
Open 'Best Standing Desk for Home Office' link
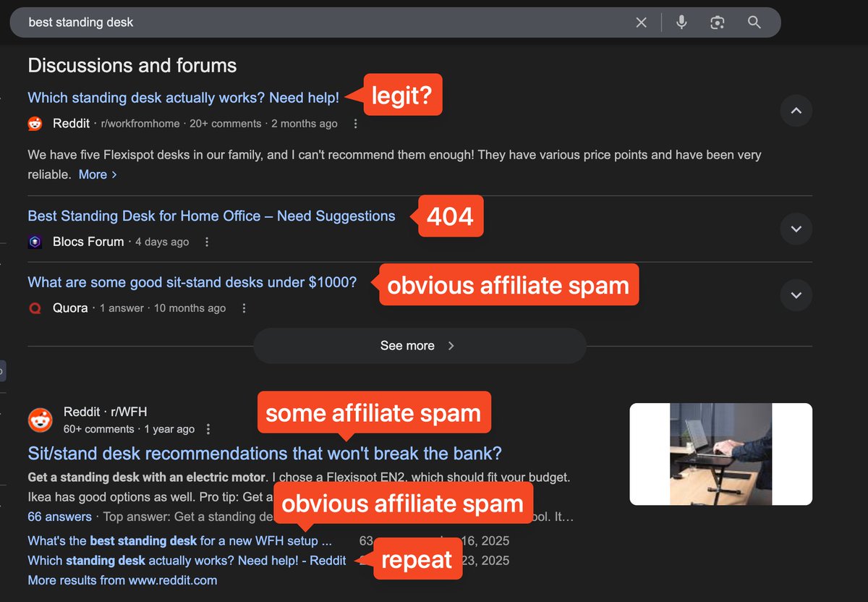pyautogui.click(x=211, y=216)
